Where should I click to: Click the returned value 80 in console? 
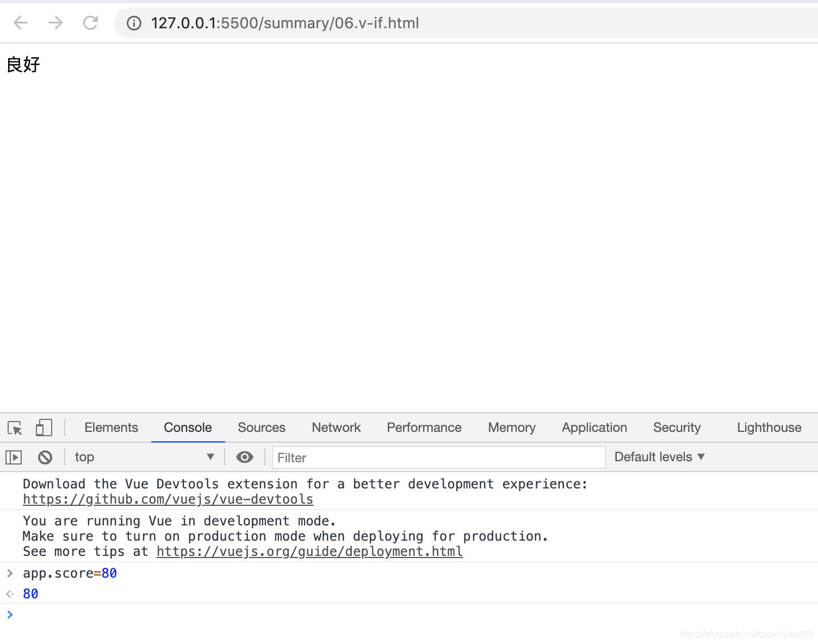click(x=30, y=594)
